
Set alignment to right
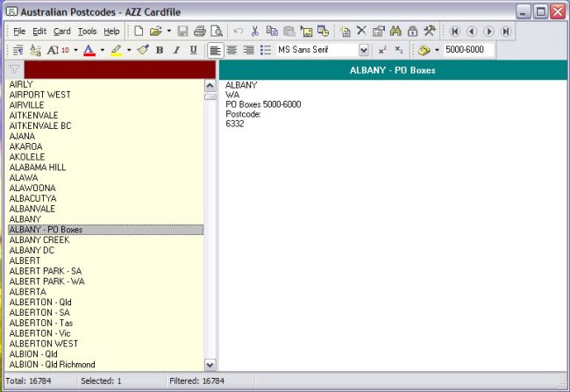point(249,50)
